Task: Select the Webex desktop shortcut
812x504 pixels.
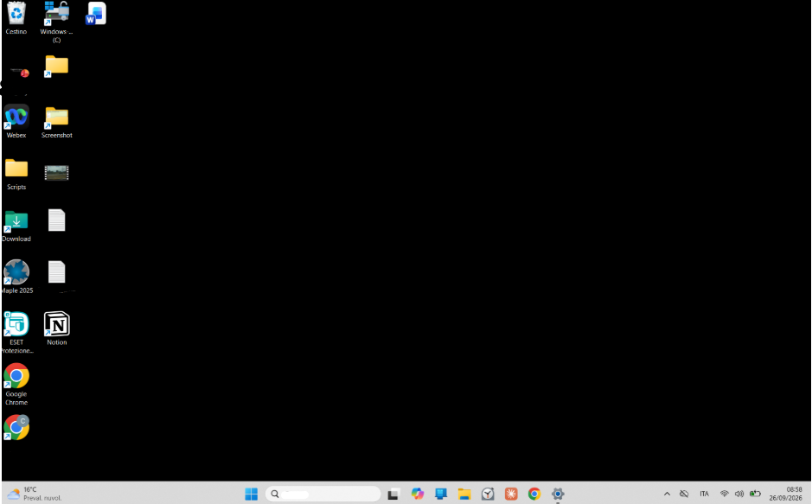Action: click(16, 122)
